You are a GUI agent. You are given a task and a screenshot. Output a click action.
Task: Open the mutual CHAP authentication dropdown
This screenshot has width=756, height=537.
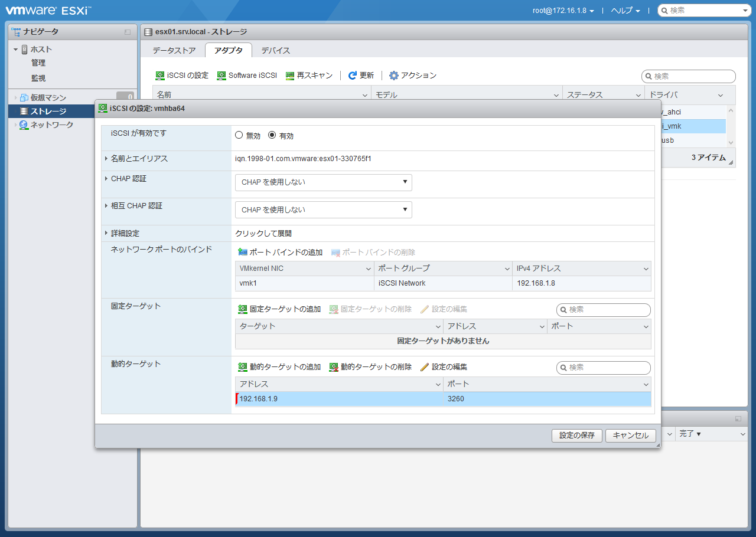(324, 210)
